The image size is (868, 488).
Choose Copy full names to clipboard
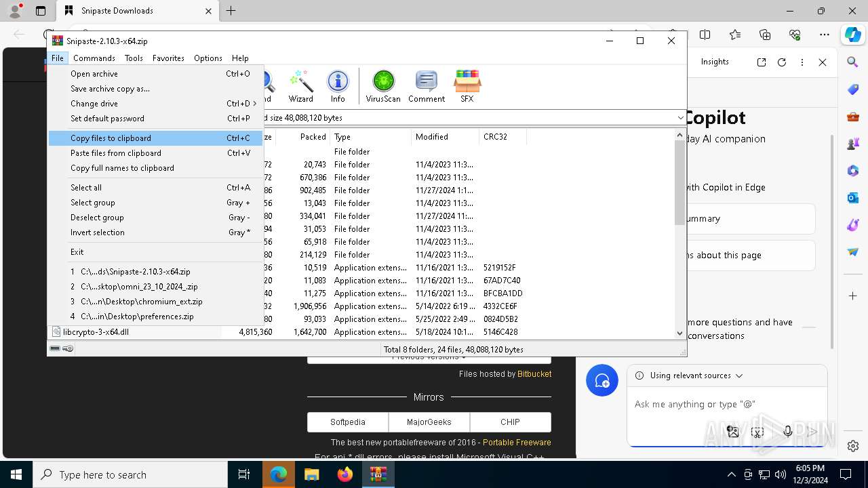[x=156, y=168]
